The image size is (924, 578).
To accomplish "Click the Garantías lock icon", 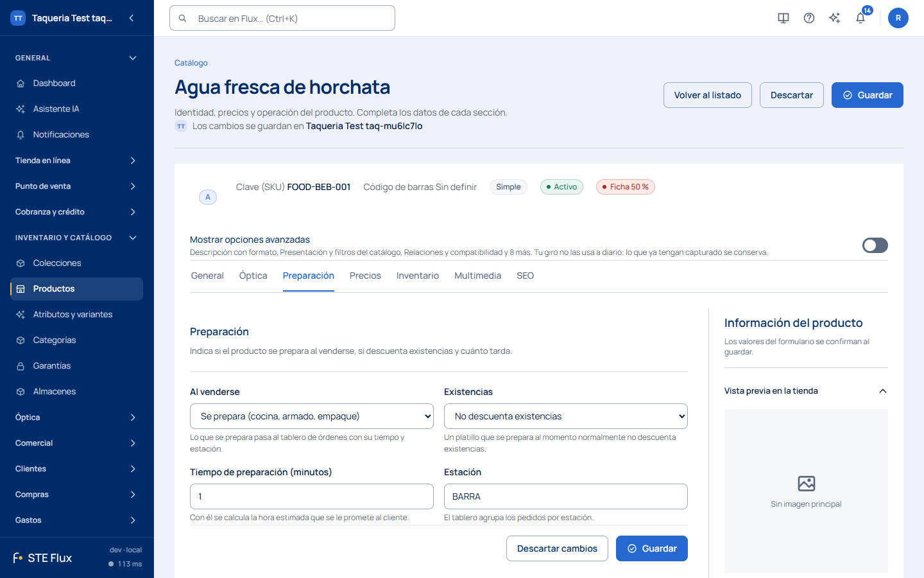I will 21,366.
